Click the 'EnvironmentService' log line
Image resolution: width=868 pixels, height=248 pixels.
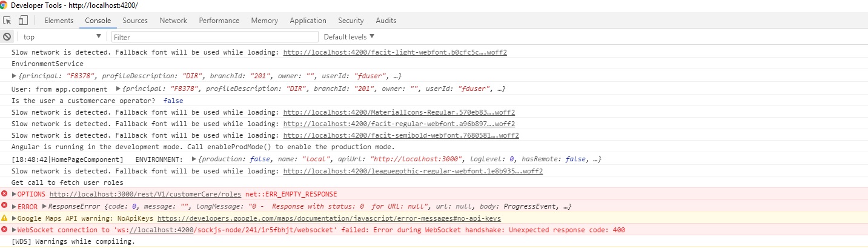pos(48,64)
